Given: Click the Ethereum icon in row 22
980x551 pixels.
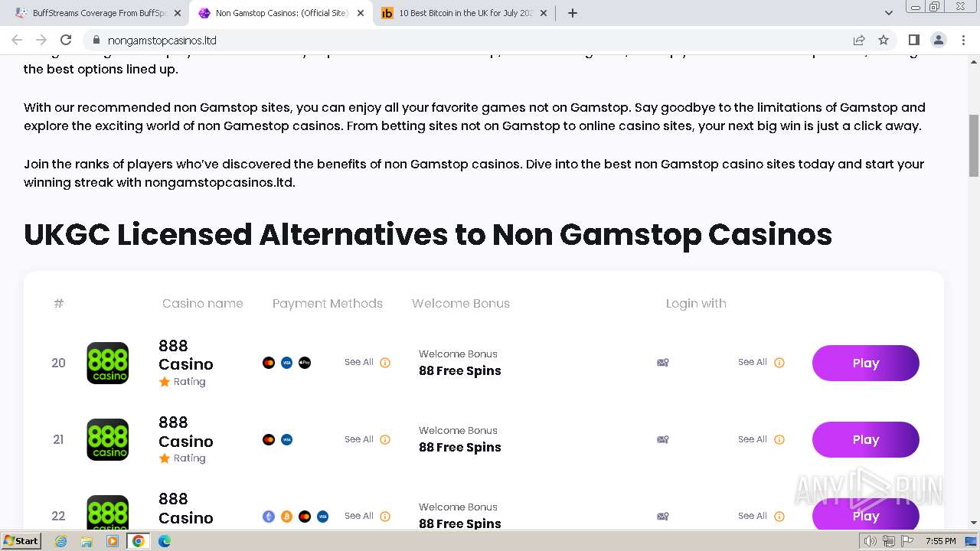Looking at the screenshot, I should click(x=269, y=517).
